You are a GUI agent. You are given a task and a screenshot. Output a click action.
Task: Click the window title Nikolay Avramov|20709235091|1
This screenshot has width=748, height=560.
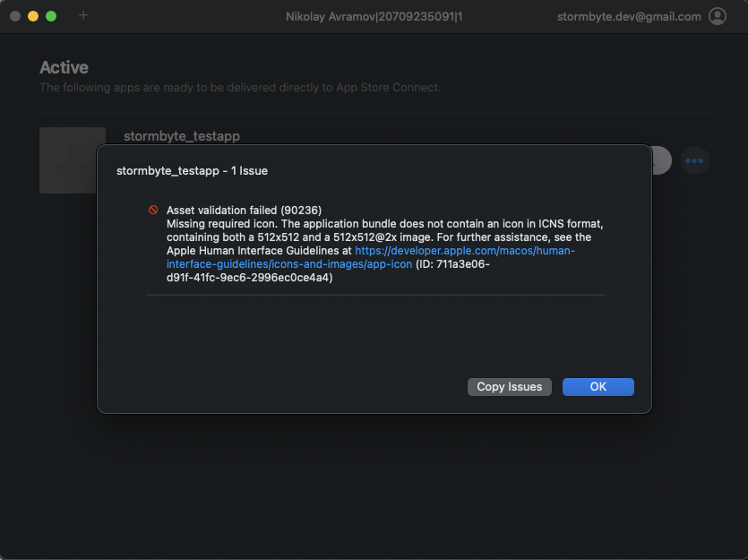(374, 17)
